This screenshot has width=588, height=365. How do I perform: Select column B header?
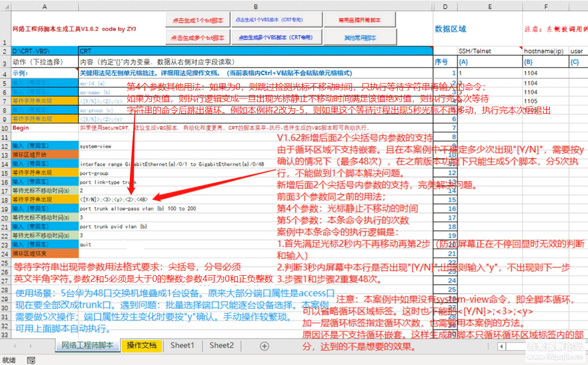[256, 7]
